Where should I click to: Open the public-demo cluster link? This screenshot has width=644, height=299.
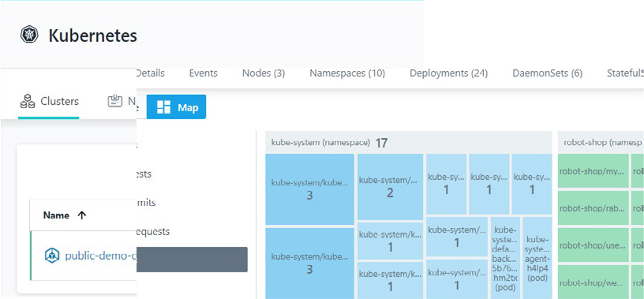click(x=101, y=256)
